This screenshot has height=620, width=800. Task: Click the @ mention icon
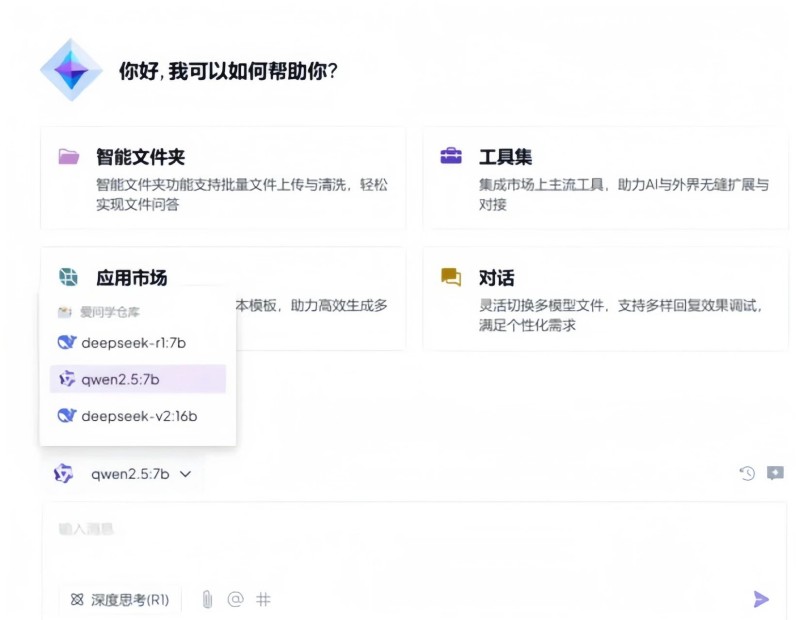[x=234, y=599]
